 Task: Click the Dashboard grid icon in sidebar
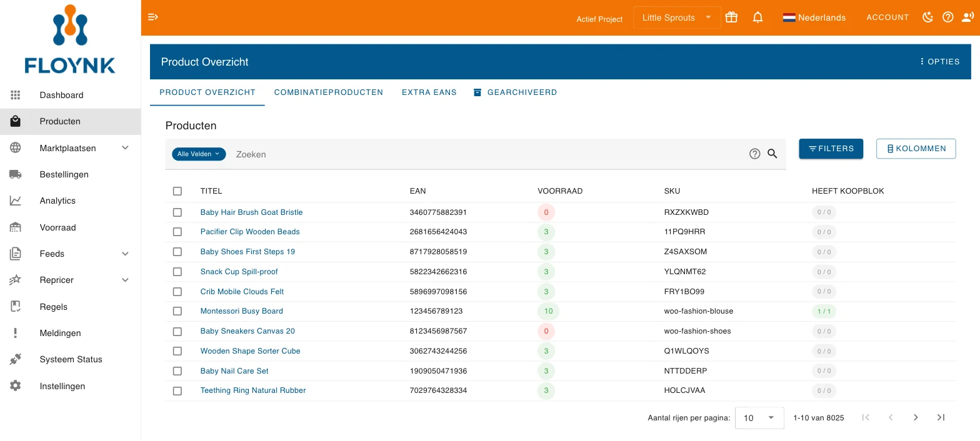click(16, 95)
